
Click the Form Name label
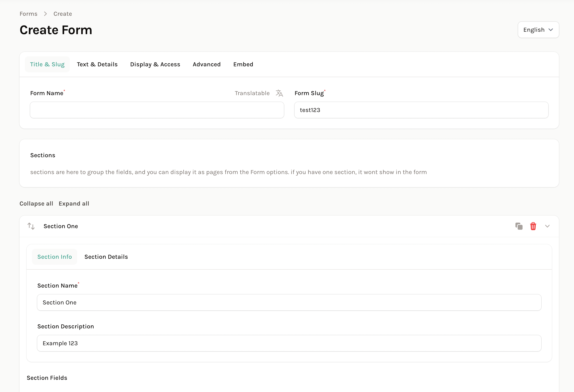click(x=47, y=93)
